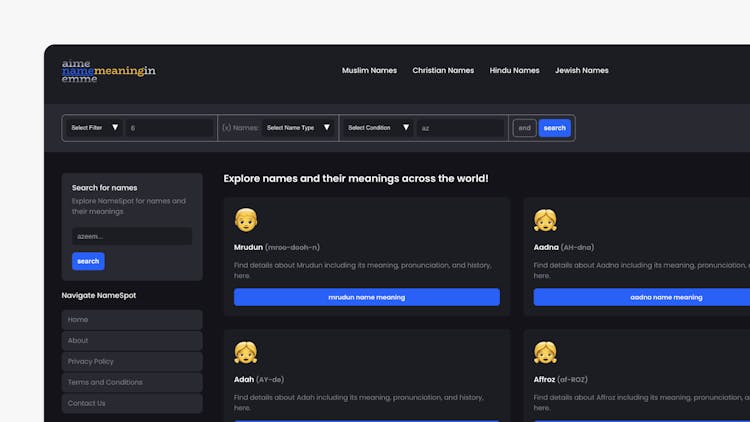750x422 pixels.
Task: Click the girl emoji on the Affroz card
Action: [545, 352]
